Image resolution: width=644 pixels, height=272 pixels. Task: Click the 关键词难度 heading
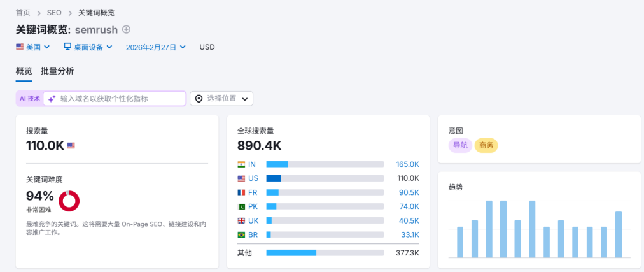[x=45, y=180]
